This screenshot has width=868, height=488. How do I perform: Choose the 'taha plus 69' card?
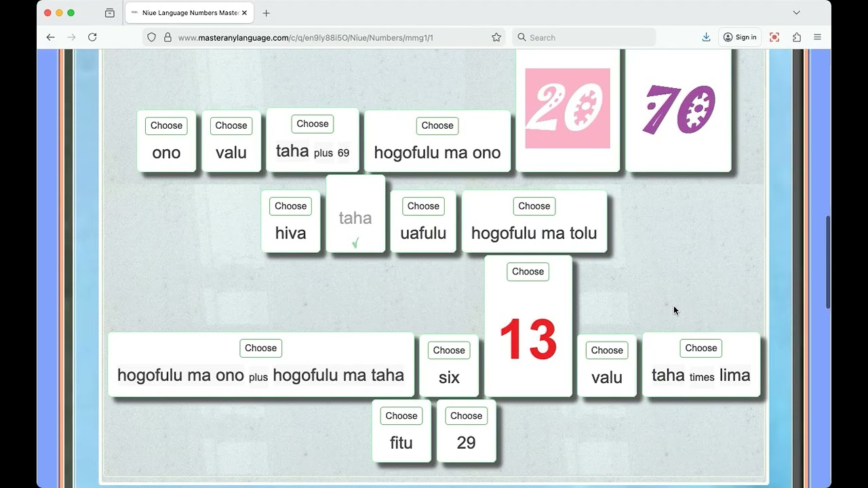tap(313, 123)
